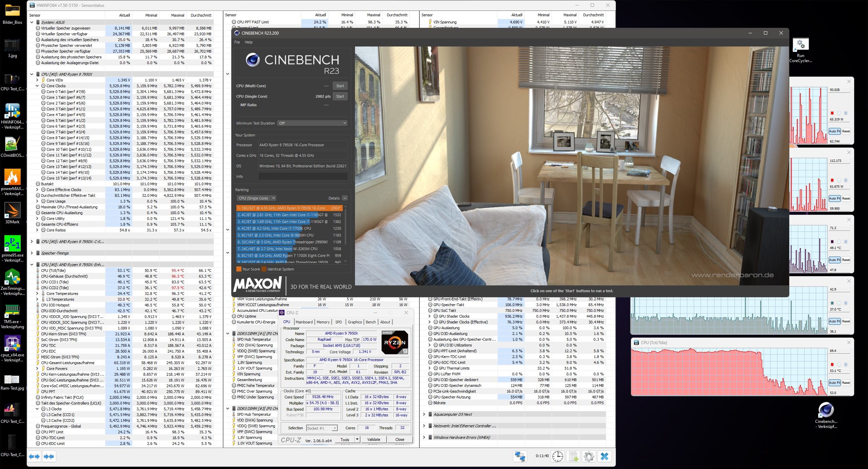The height and width of the screenshot is (469, 868).
Task: Open HWiNFO remote network monitors icon
Action: 520,456
